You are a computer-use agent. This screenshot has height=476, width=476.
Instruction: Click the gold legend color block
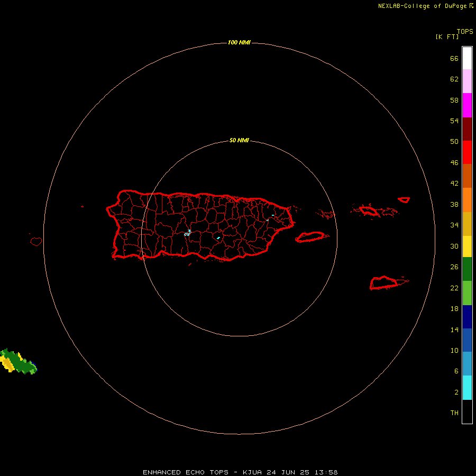click(467, 224)
